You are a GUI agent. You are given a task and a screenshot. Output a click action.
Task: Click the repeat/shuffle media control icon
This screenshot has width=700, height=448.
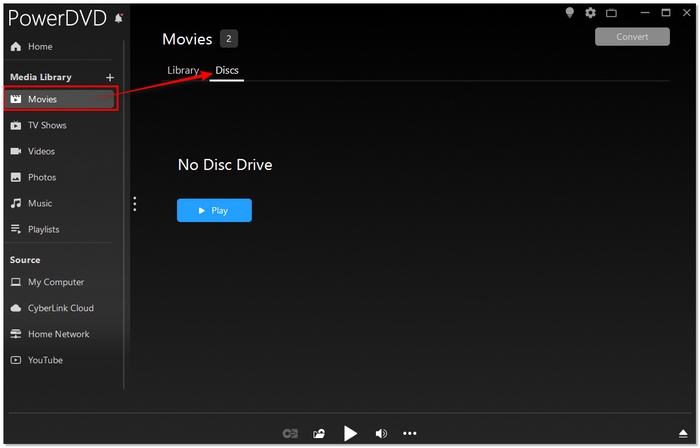pos(290,433)
